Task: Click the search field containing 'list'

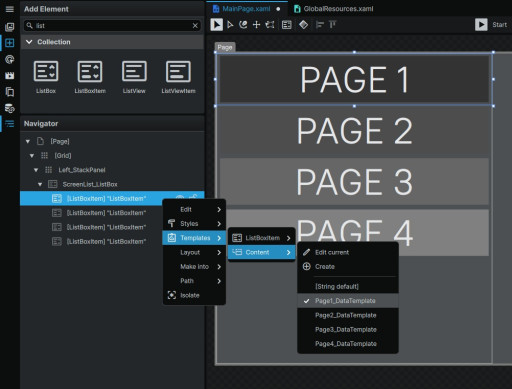Action: tap(112, 26)
